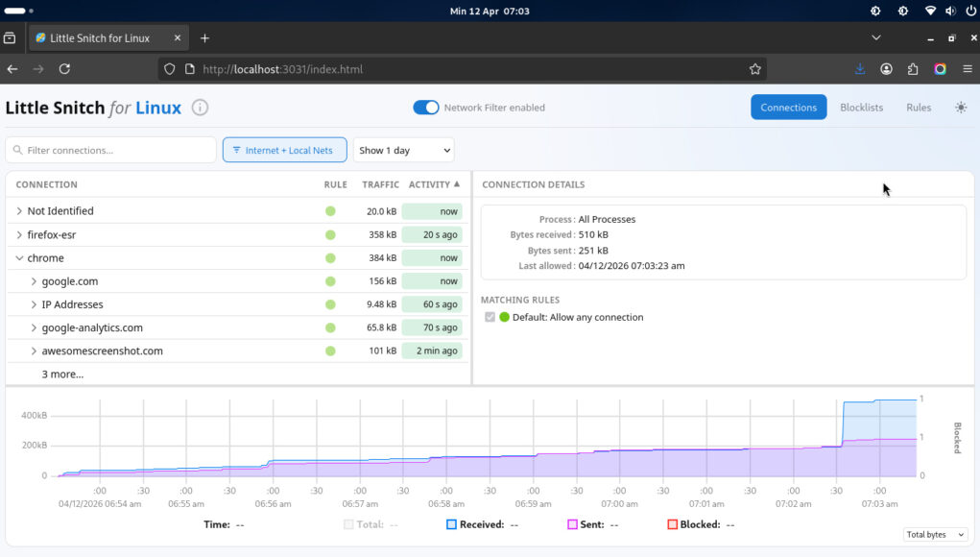The image size is (980, 557).
Task: Collapse the chrome process row
Action: click(x=19, y=258)
